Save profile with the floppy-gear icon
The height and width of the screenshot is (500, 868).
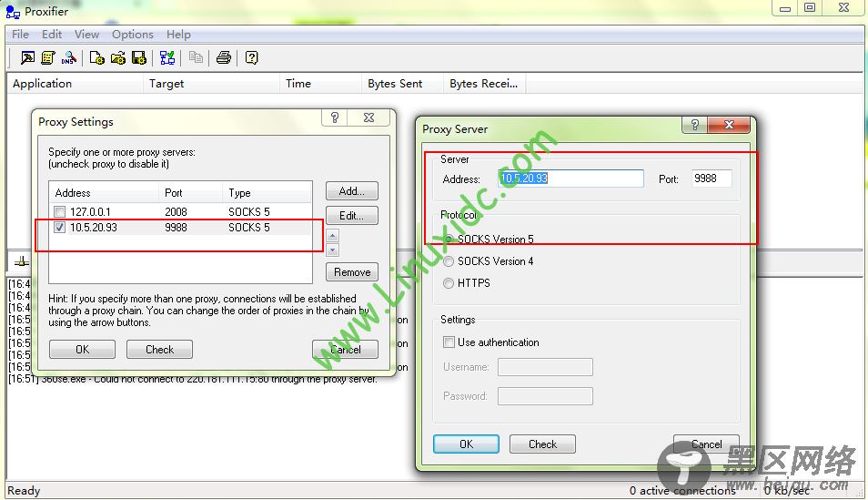click(x=139, y=57)
